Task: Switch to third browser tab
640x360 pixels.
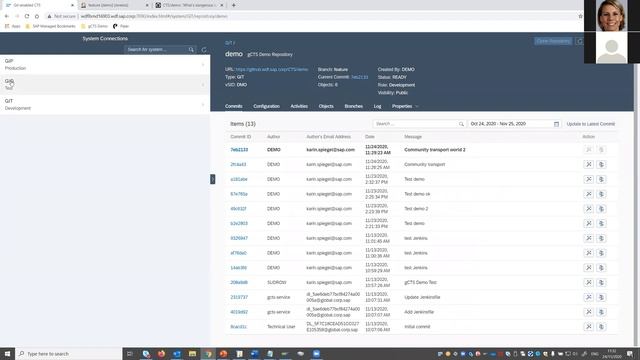Action: [188, 5]
